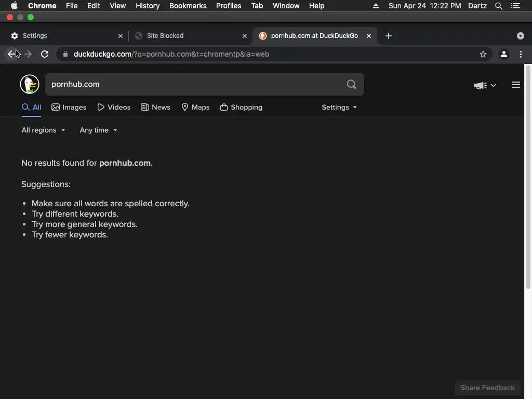Select the All results filter

tap(31, 107)
